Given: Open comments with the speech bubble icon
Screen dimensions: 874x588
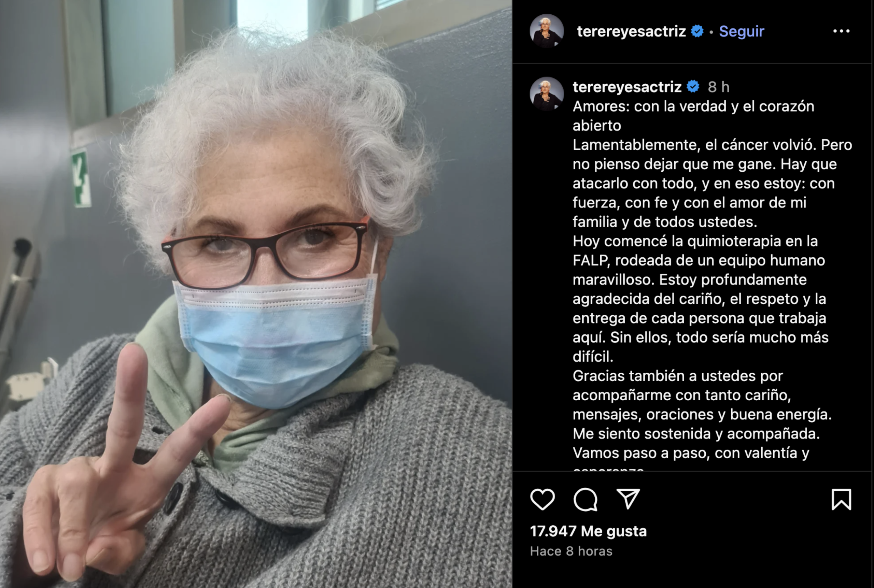Looking at the screenshot, I should coord(585,500).
